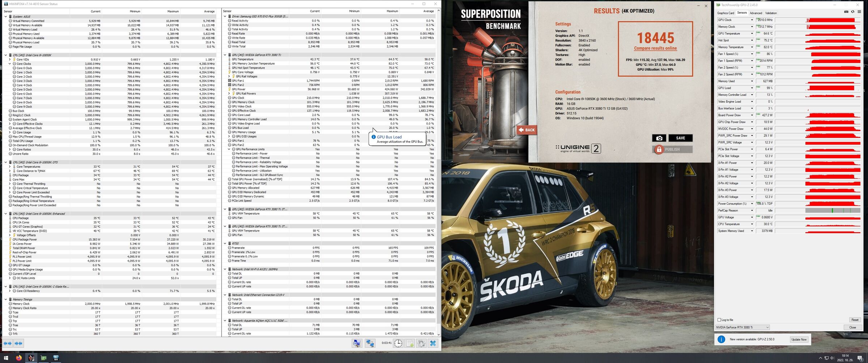Image resolution: width=868 pixels, height=363 pixels.
Task: Click SAVE button in Superposition results
Action: point(680,138)
